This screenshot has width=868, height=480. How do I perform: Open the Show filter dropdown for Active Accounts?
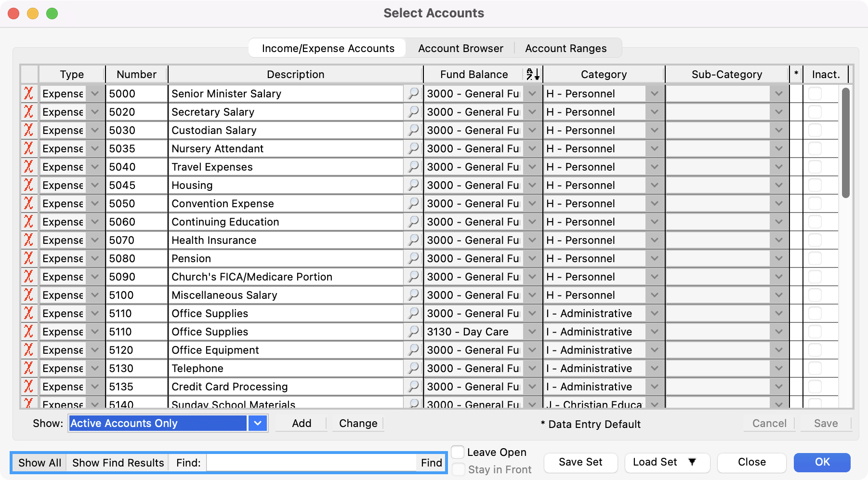click(x=258, y=423)
